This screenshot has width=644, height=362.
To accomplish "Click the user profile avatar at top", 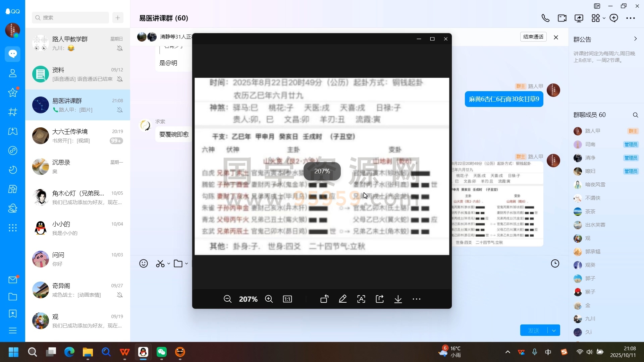I will 12,30.
